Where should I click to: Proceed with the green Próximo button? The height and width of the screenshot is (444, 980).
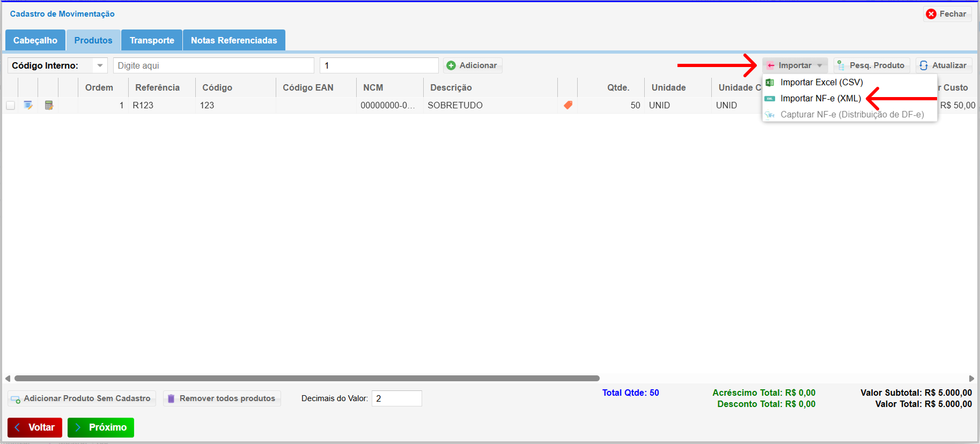[101, 427]
